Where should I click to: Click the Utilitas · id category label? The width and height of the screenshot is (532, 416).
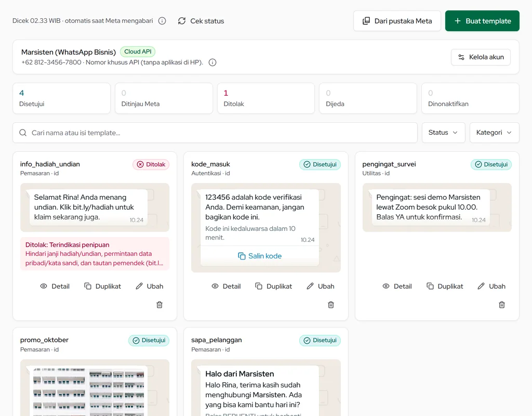point(376,173)
